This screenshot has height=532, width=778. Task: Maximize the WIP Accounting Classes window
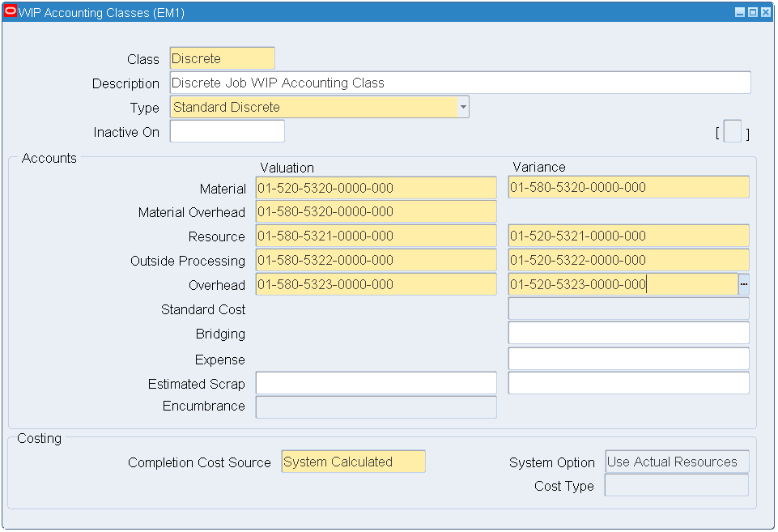click(753, 12)
